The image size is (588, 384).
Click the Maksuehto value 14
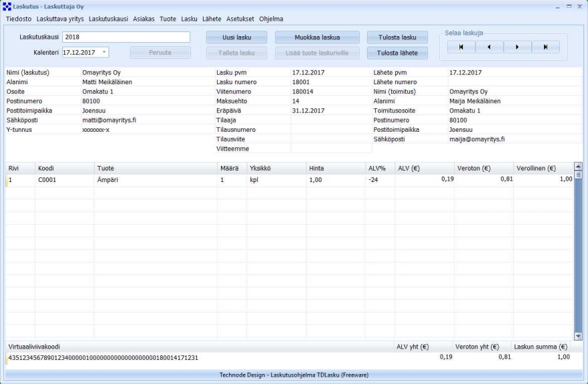295,101
